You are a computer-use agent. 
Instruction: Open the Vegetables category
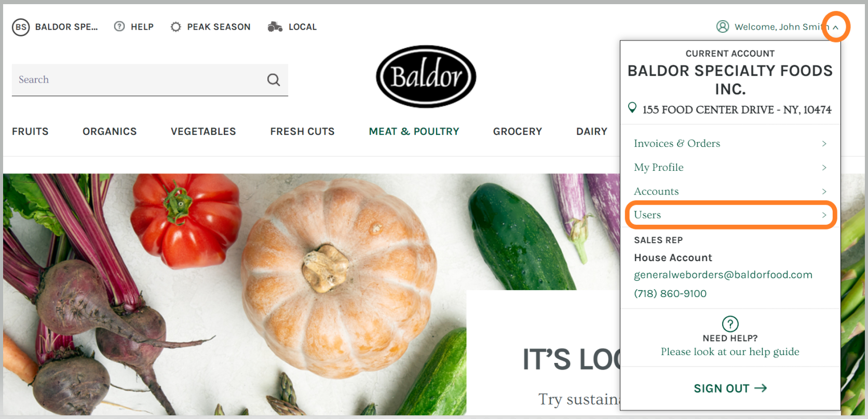[204, 131]
